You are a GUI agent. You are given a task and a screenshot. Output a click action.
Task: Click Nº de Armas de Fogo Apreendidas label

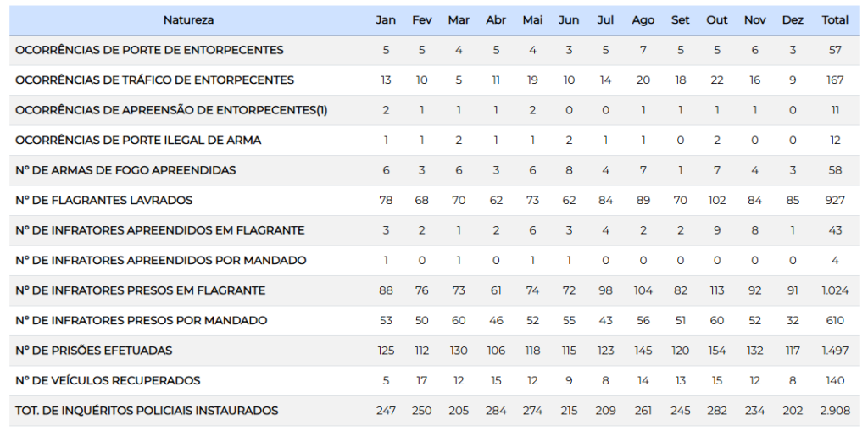coord(125,170)
